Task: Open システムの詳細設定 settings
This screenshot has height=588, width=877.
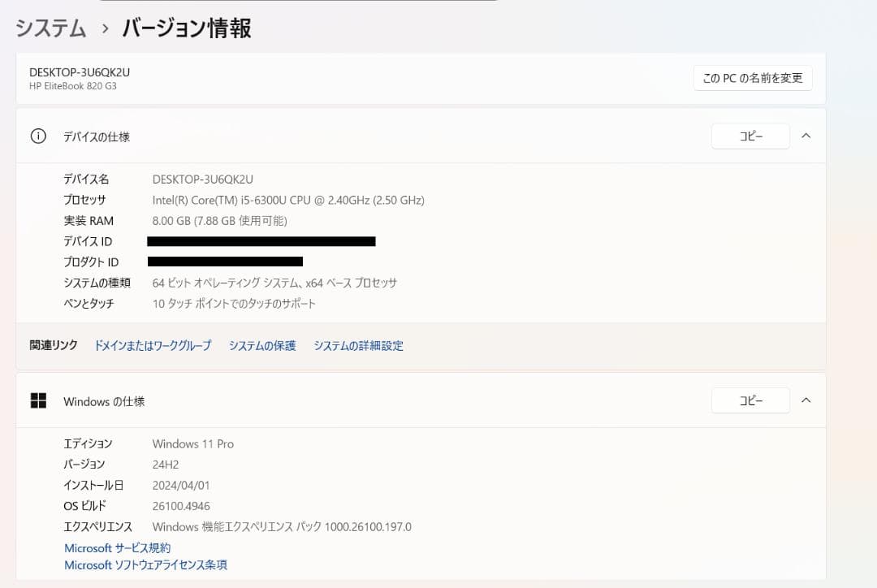Action: coord(358,345)
